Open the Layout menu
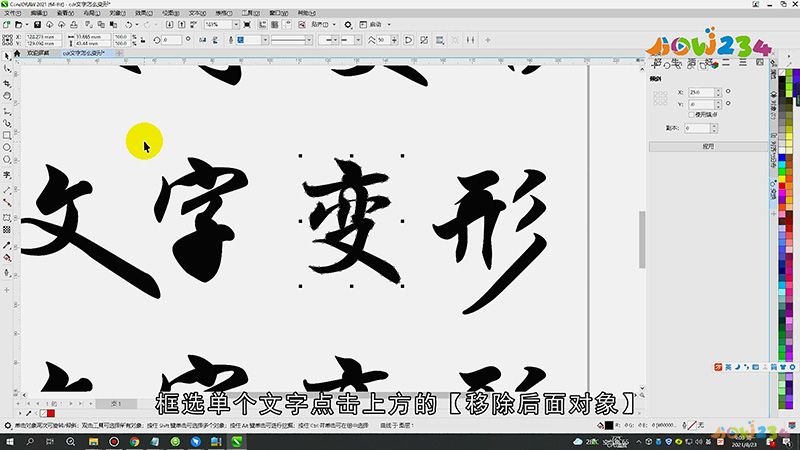 click(x=91, y=13)
